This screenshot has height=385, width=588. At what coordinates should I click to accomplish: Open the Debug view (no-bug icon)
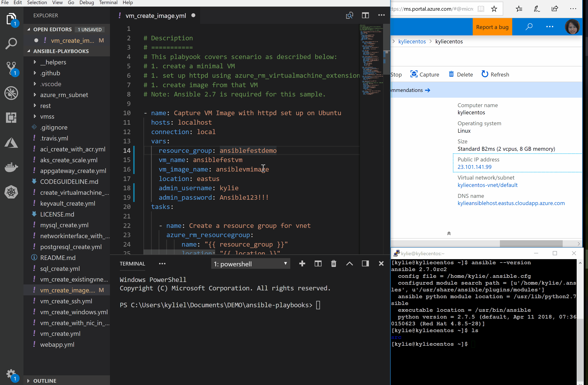(x=11, y=93)
